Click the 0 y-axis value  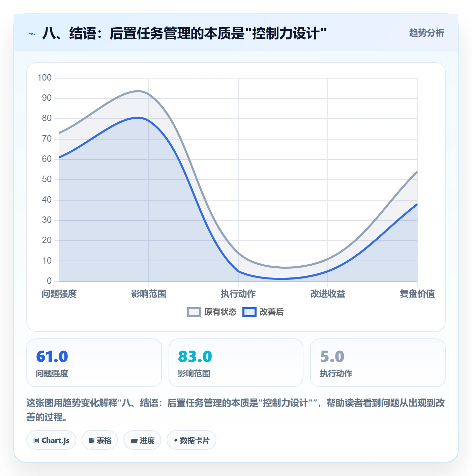pos(49,281)
